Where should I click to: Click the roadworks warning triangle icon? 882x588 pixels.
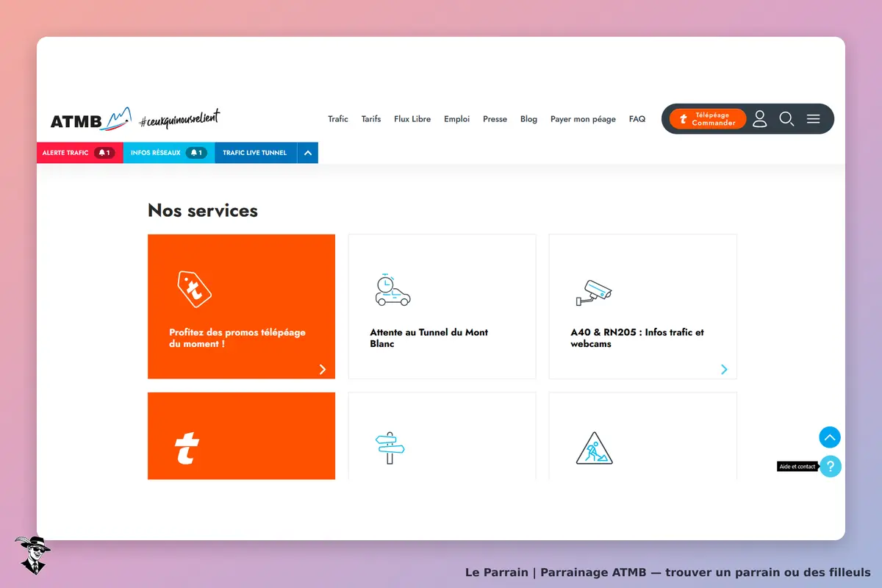pos(594,448)
